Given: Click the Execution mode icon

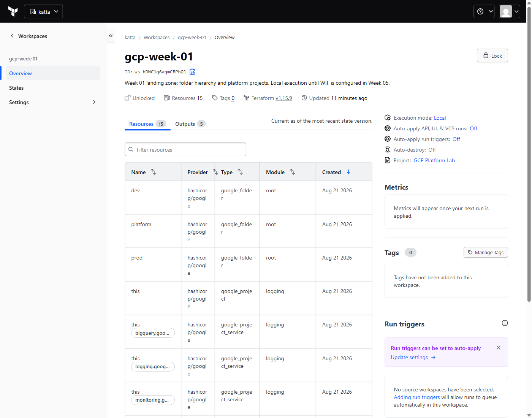Looking at the screenshot, I should [388, 117].
